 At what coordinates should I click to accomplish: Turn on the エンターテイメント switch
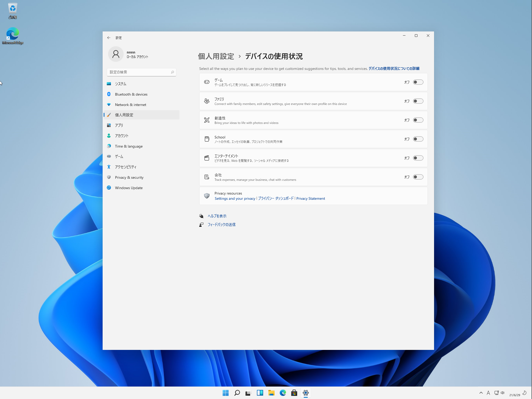pyautogui.click(x=418, y=158)
